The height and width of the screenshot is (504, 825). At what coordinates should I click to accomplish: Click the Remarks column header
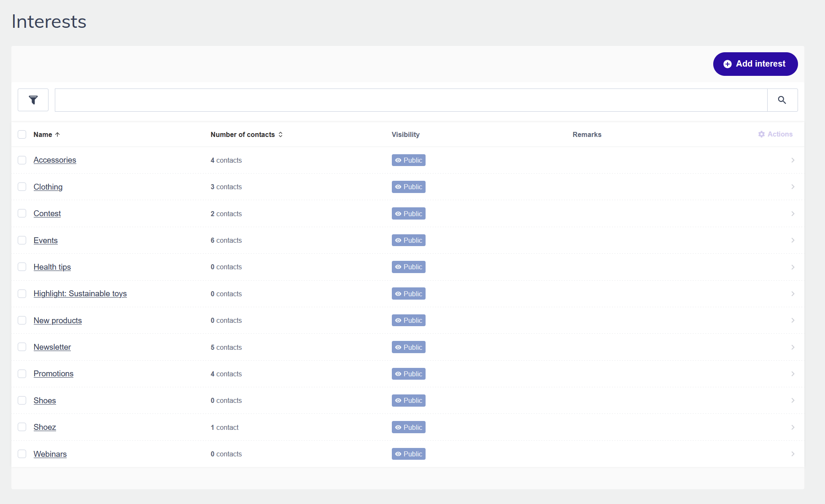[587, 134]
